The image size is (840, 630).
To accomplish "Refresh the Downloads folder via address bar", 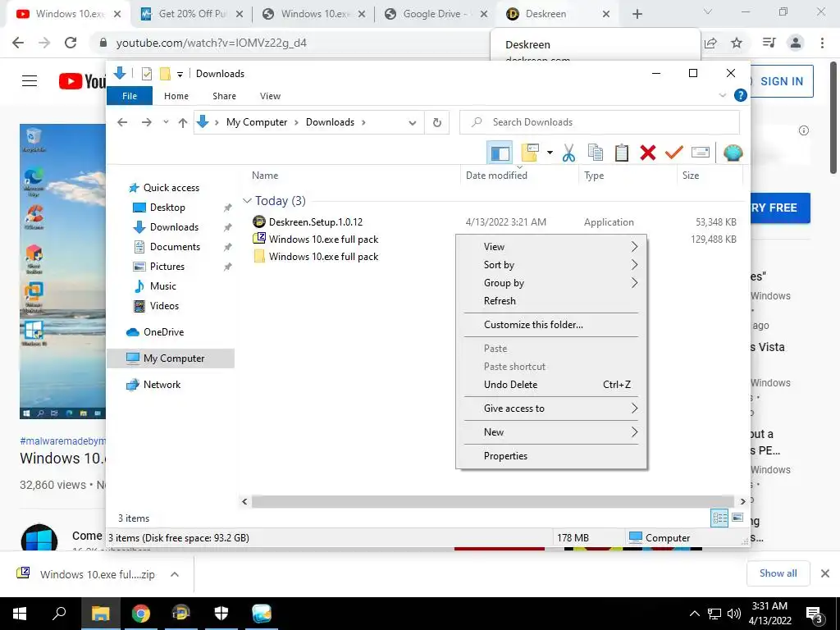I will click(x=437, y=123).
